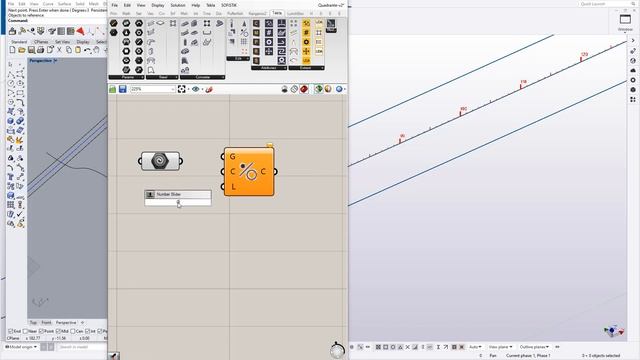Open CPlanes toolbar tab in Rhino
This screenshot has height=360, width=640.
[x=41, y=42]
